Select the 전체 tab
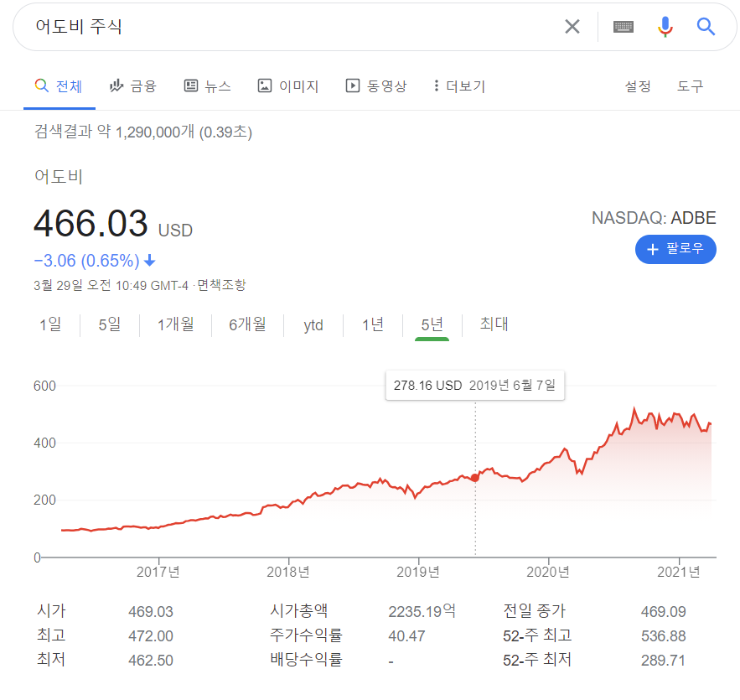 [59, 86]
